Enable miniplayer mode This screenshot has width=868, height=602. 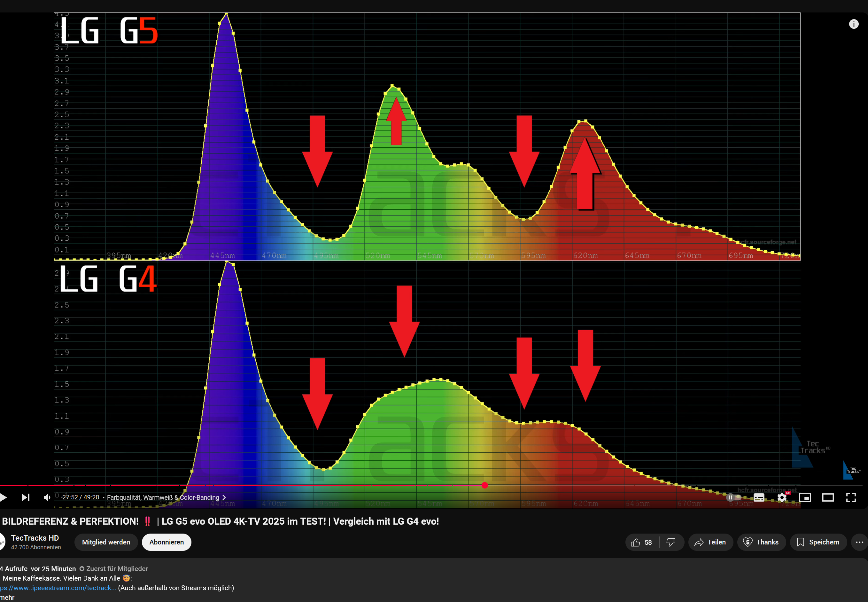(805, 497)
